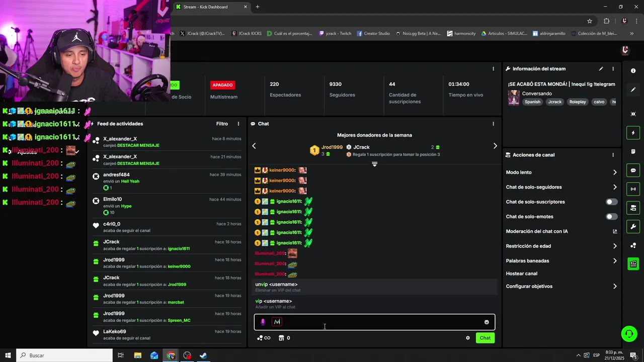Open stream info three-dot menu
This screenshot has height=362, width=644.
coord(613,69)
